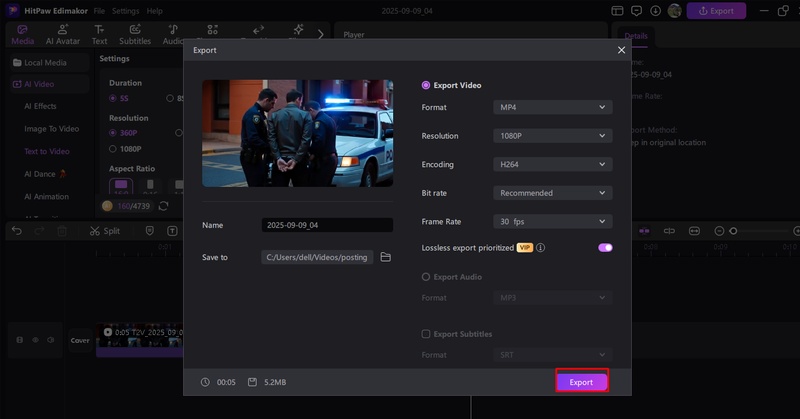
Task: Click the download icon in the title bar
Action: [656, 11]
